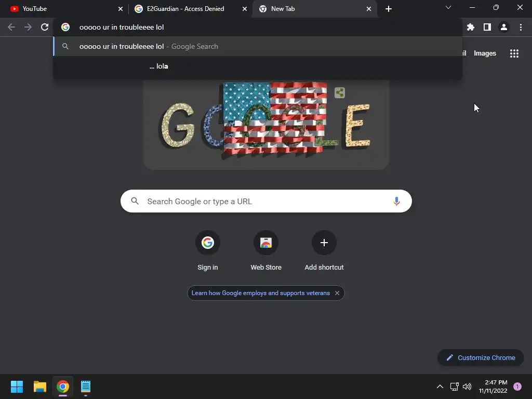532x399 pixels.
Task: Click into the address bar text
Action: [x=122, y=27]
